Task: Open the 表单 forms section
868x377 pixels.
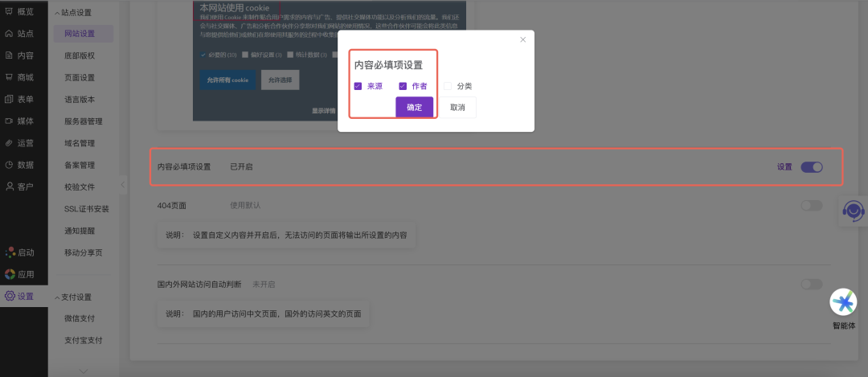Action: [x=18, y=100]
